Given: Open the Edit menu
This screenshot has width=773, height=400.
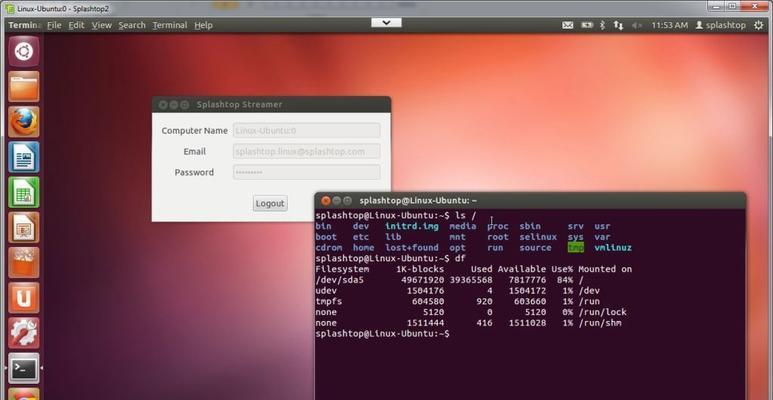Looking at the screenshot, I should click(x=76, y=25).
